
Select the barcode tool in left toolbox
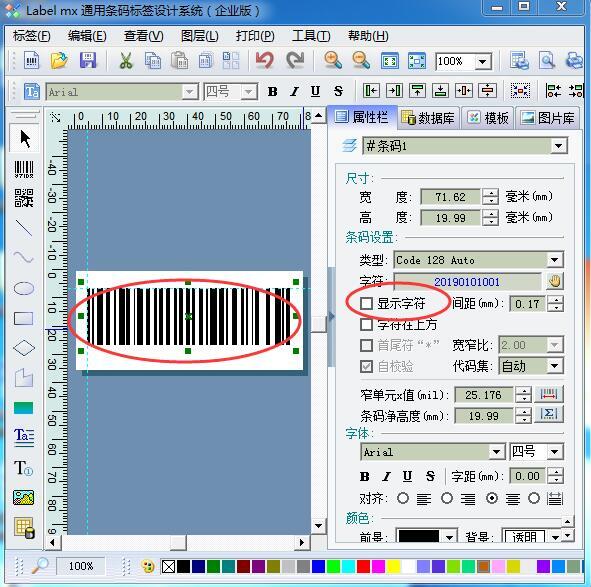(24, 169)
